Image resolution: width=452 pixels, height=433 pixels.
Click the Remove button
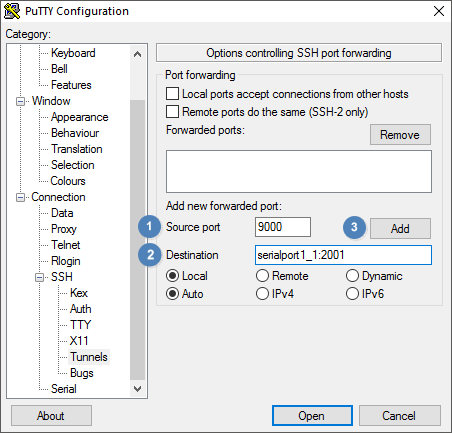400,135
